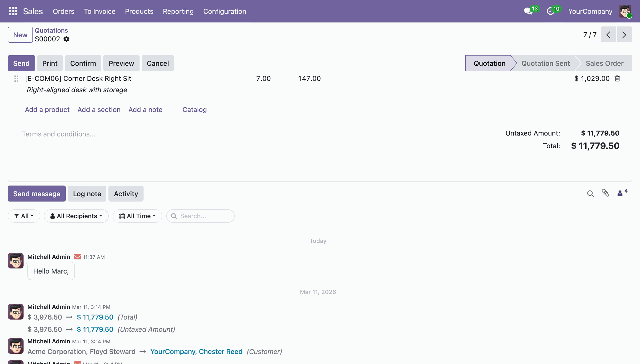Open the main apps grid menu
Viewport: 640px width, 364px height.
click(13, 11)
